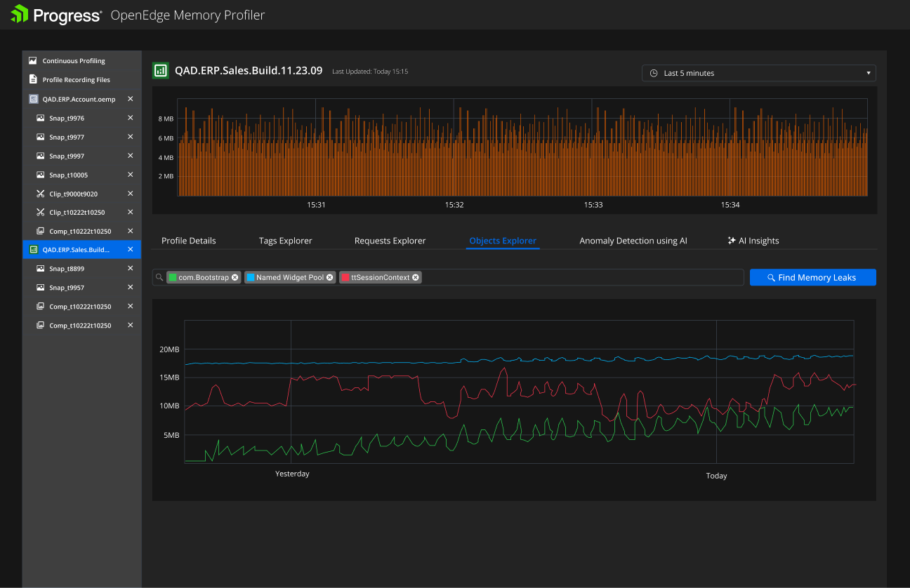Screen dimensions: 910x588
Task: Open the Last 5 minutes time range dropdown
Action: 759,73
